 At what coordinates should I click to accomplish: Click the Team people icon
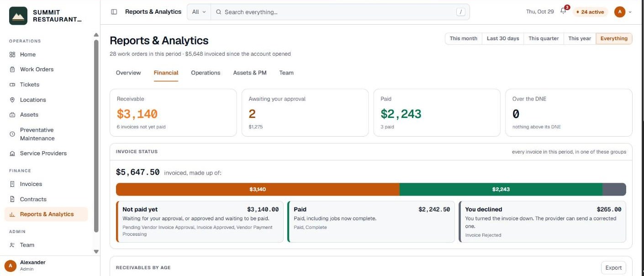(12, 245)
